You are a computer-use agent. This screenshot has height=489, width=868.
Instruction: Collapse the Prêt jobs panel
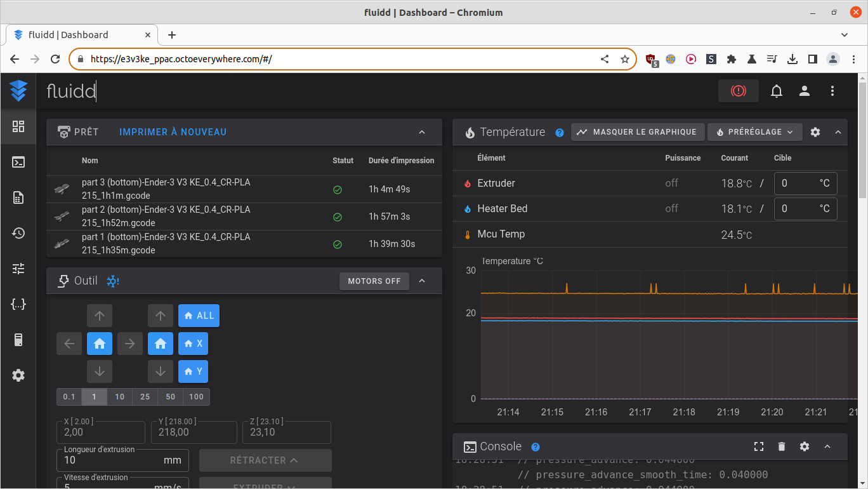point(422,132)
